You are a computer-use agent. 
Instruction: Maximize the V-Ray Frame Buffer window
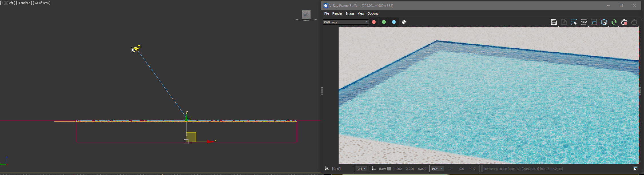point(621,5)
